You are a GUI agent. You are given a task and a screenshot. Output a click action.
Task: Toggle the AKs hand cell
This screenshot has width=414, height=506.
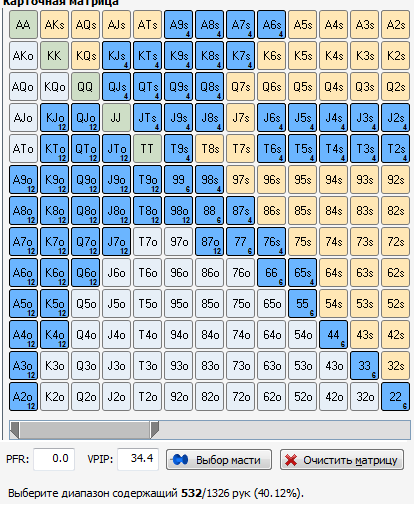[54, 25]
